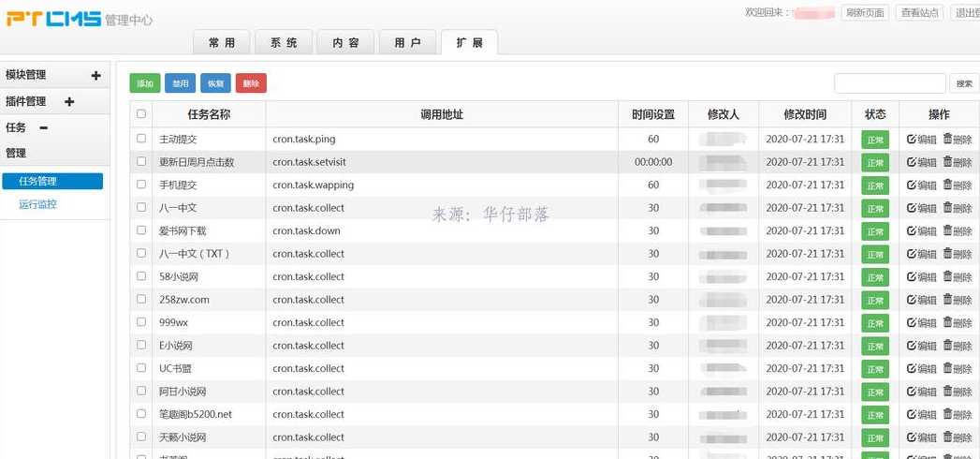Click the cron.task.wapping address cell
The image size is (980, 459).
(442, 185)
